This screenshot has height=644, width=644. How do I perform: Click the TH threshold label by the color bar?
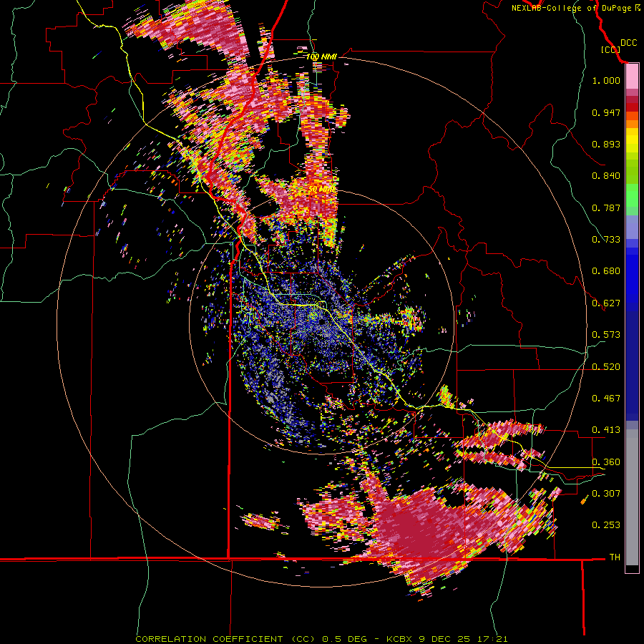click(615, 557)
